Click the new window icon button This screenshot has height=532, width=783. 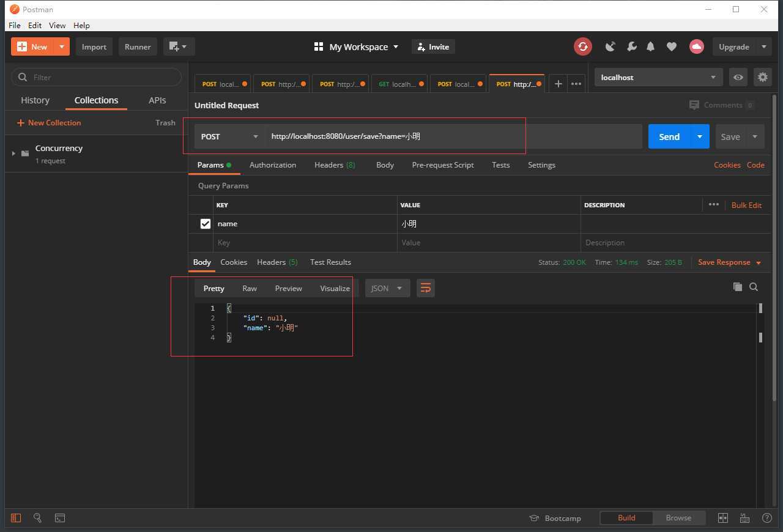click(179, 46)
